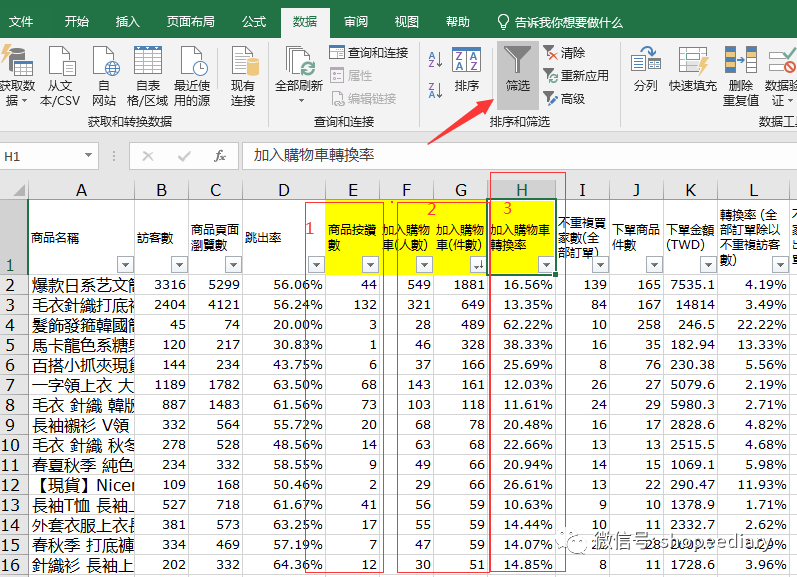Open filter dropdown for 商品名稱 column
The height and width of the screenshot is (577, 797).
(125, 265)
